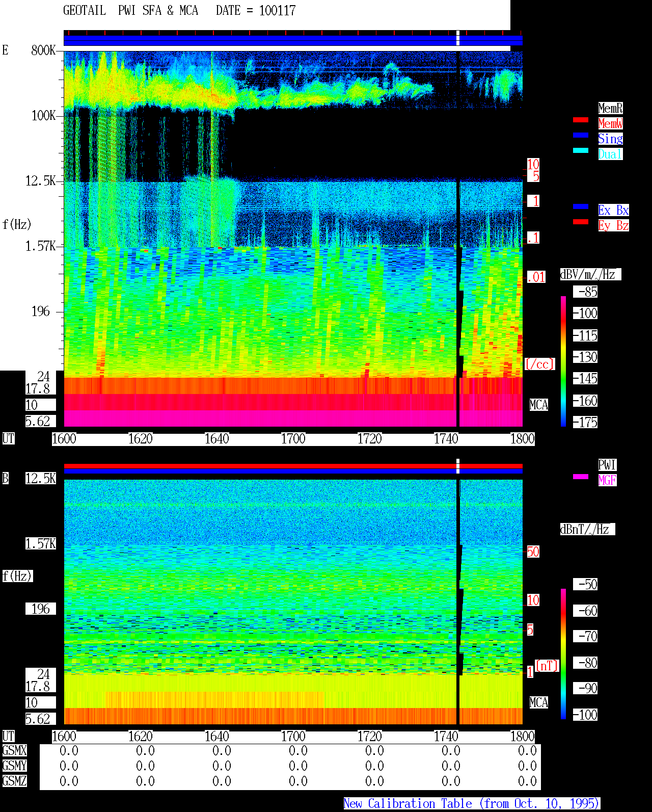Click the dBV/m/√Hz unit label

[590, 274]
